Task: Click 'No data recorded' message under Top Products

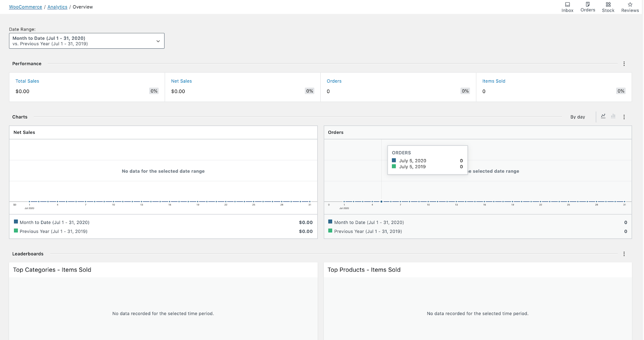Action: tap(478, 313)
